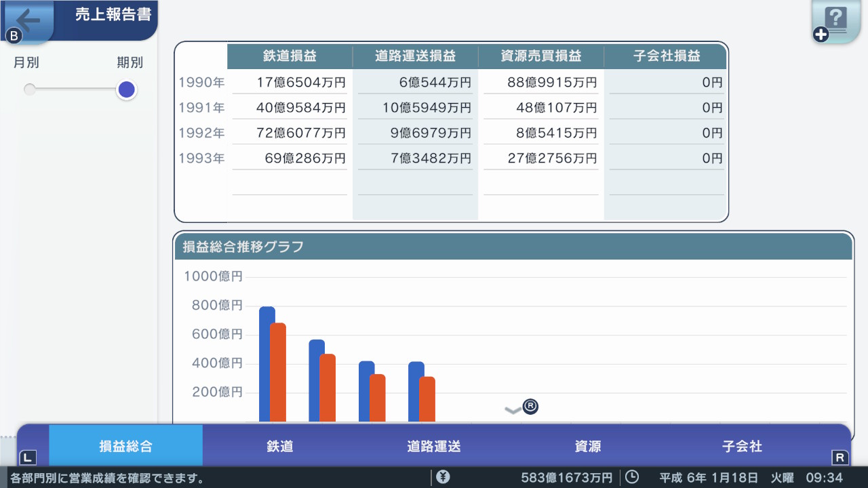This screenshot has height=488, width=868.
Task: Click the 損益総合推移グラフ heading
Action: tap(243, 247)
